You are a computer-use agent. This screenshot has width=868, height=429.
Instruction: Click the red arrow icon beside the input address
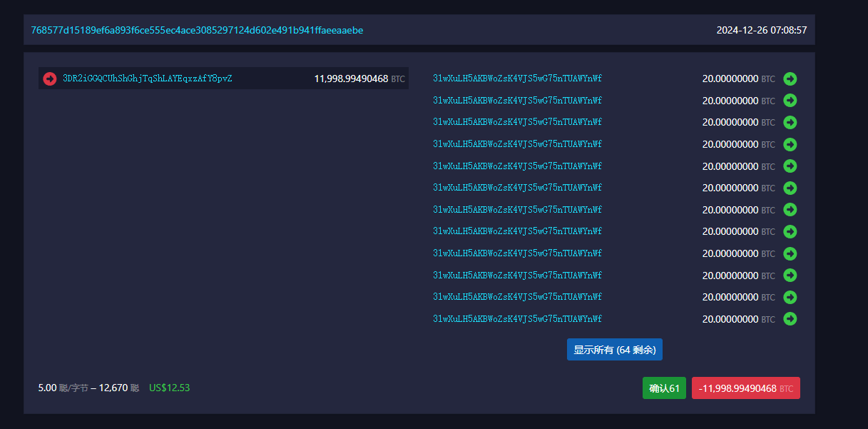(x=50, y=79)
